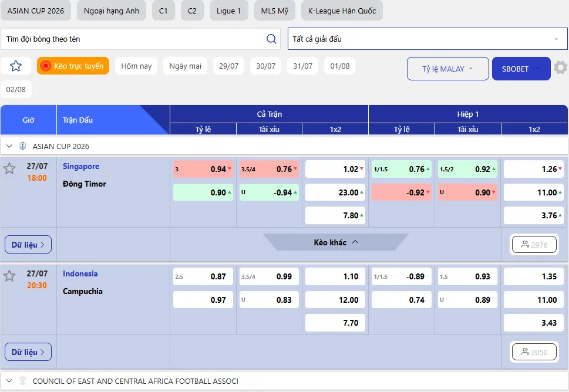Select Indonesia draw odds 7.70
The height and width of the screenshot is (392, 569).
pyautogui.click(x=335, y=323)
